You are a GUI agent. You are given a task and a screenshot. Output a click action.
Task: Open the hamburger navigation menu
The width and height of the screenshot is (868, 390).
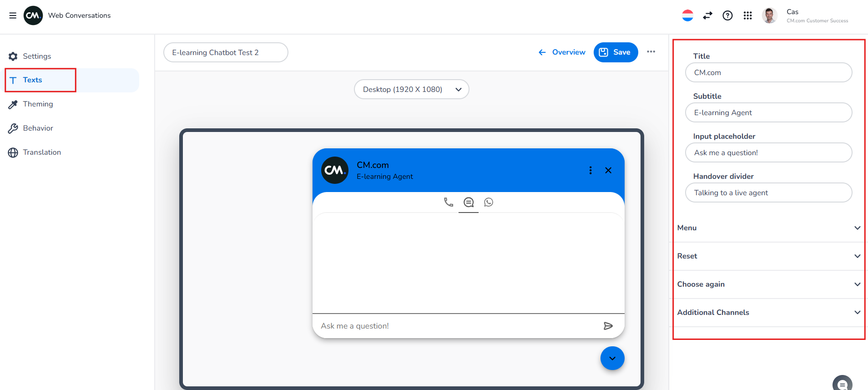(13, 15)
